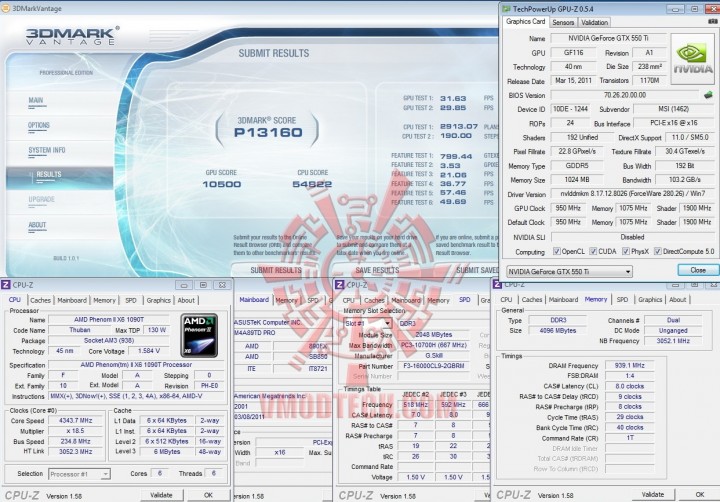
Task: Minimize the GPU-Z window
Action: (x=675, y=9)
